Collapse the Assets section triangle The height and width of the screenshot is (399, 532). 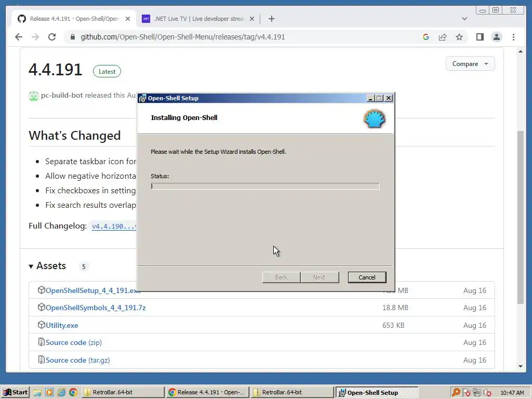(x=31, y=267)
